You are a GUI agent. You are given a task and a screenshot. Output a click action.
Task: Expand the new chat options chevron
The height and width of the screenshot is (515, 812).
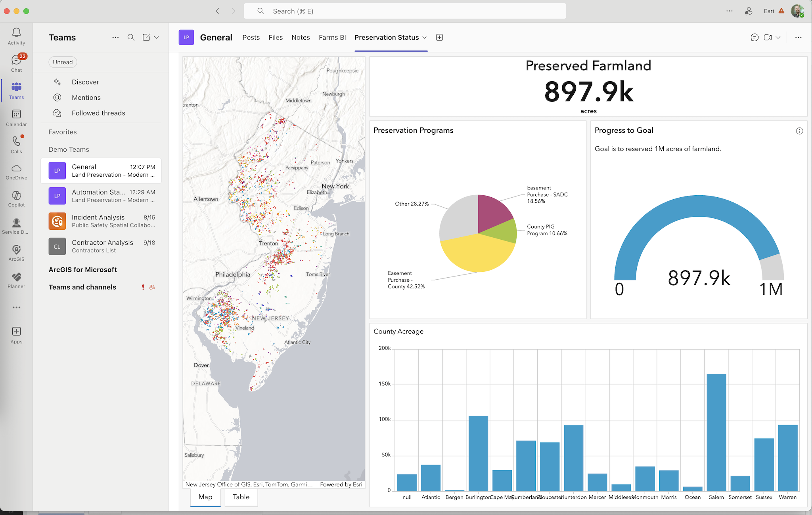coord(157,37)
